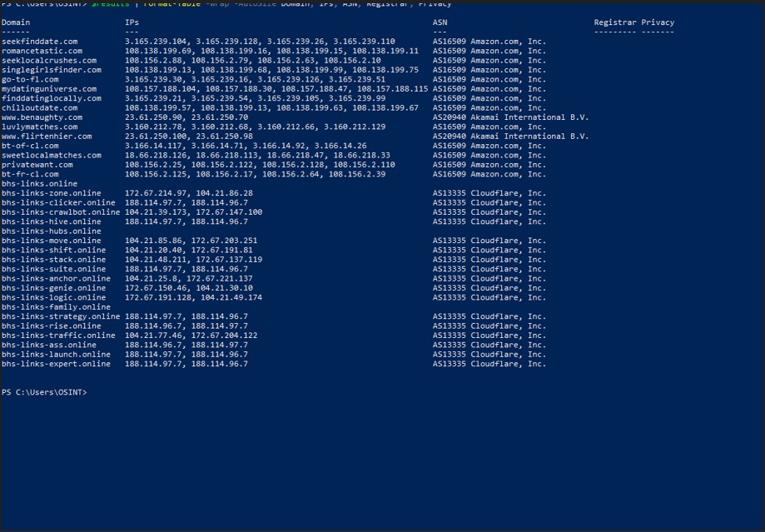Select the bhs-links-crawlbot.online domain
Image resolution: width=765 pixels, height=532 pixels.
point(61,212)
